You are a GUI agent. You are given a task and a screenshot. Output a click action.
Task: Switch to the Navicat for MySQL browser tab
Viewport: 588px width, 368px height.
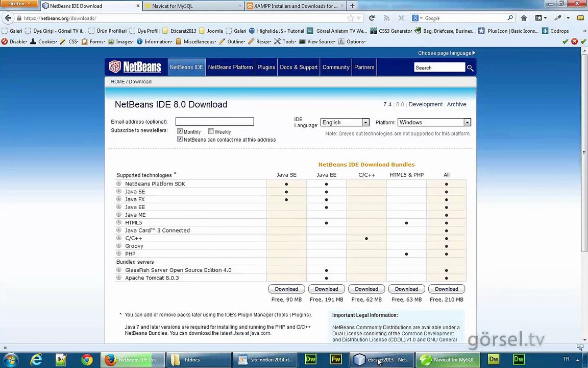point(193,6)
